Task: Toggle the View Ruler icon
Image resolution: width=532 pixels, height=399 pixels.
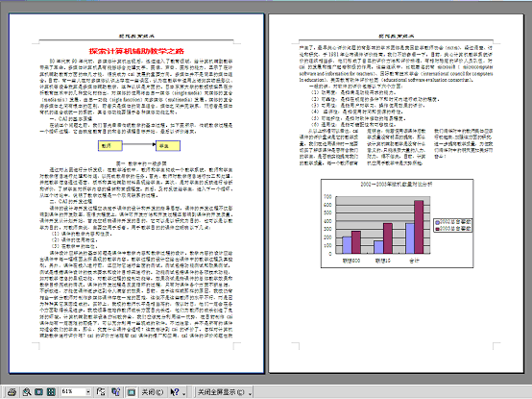Action: (101, 392)
